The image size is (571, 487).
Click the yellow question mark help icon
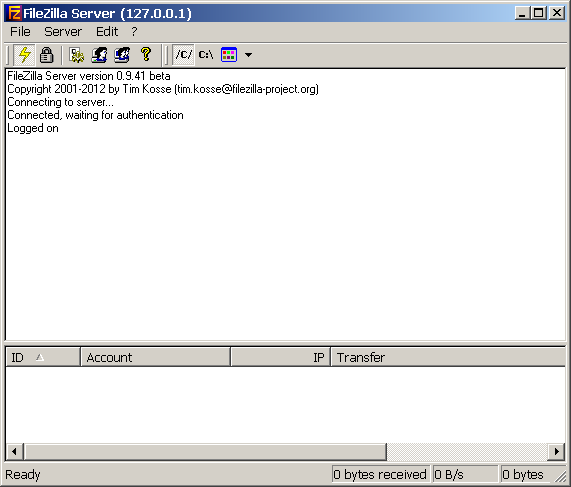146,55
